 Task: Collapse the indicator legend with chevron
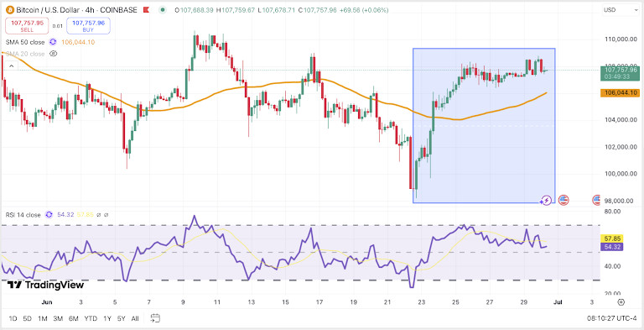click(11, 65)
